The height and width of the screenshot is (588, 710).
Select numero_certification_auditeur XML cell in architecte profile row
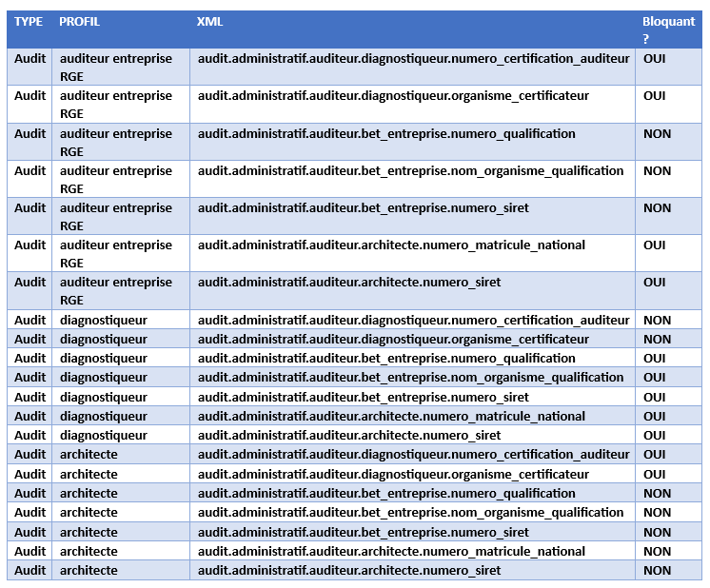click(413, 455)
